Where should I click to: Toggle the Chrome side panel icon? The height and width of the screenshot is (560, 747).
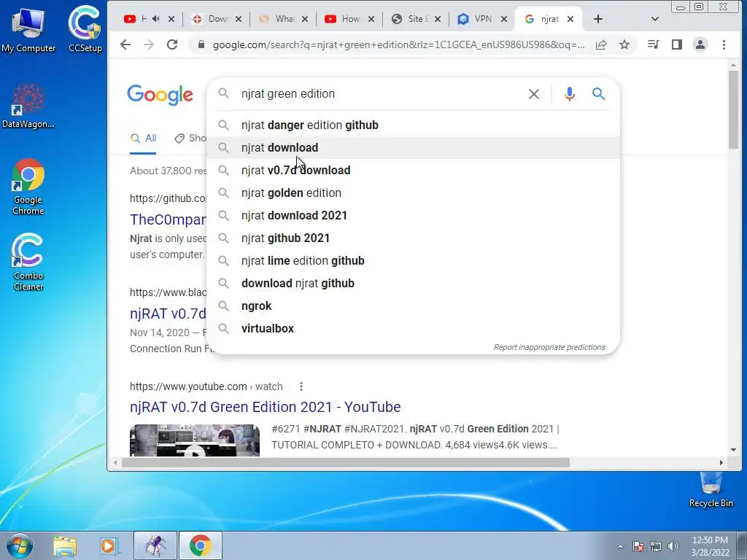point(676,44)
